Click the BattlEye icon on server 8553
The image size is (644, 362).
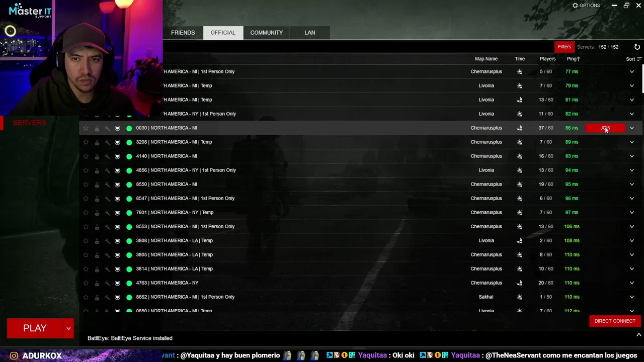(117, 227)
